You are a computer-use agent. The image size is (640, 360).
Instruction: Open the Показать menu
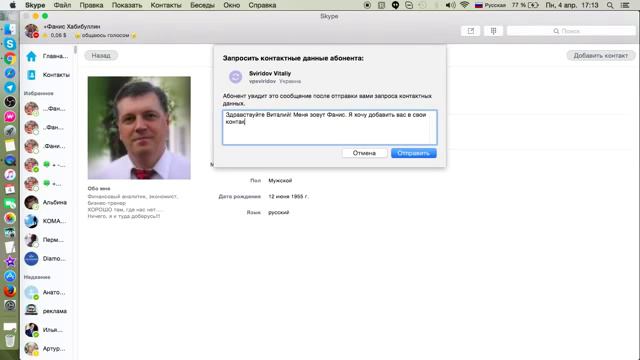(127, 5)
